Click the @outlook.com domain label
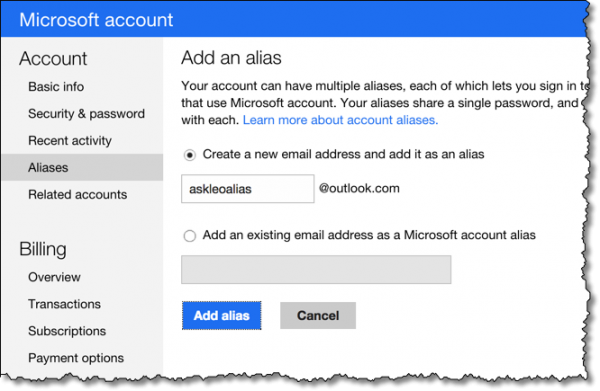 (359, 188)
